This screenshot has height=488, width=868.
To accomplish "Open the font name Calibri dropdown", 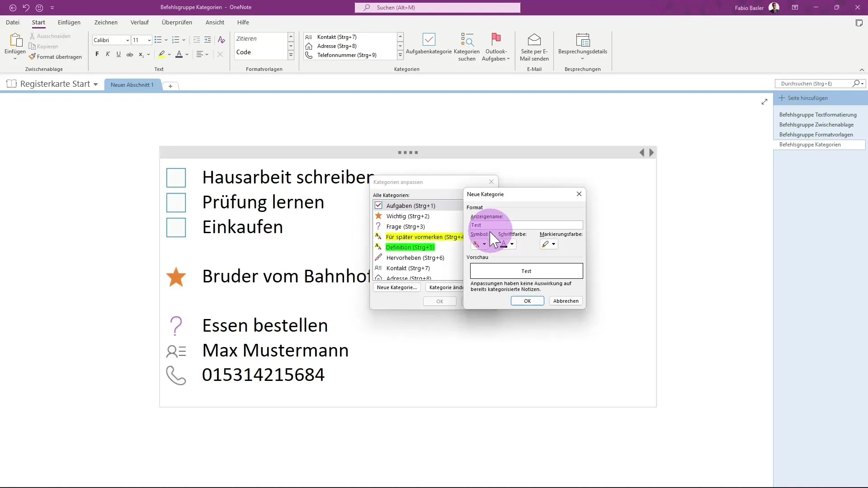I will 127,40.
